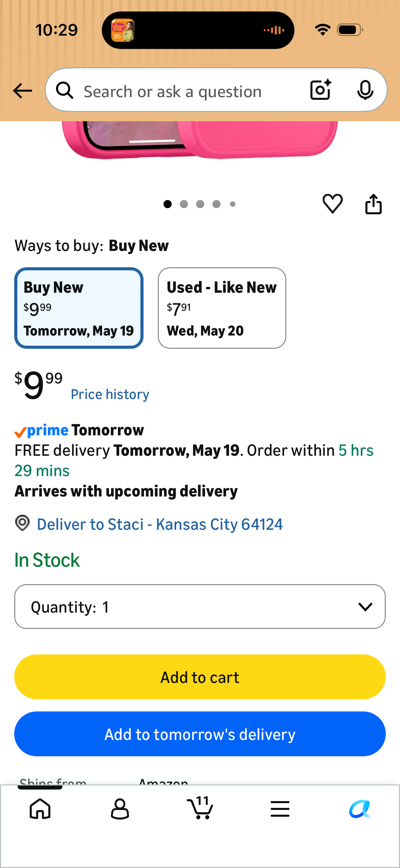Open the Price history link
The height and width of the screenshot is (868, 400).
point(110,394)
